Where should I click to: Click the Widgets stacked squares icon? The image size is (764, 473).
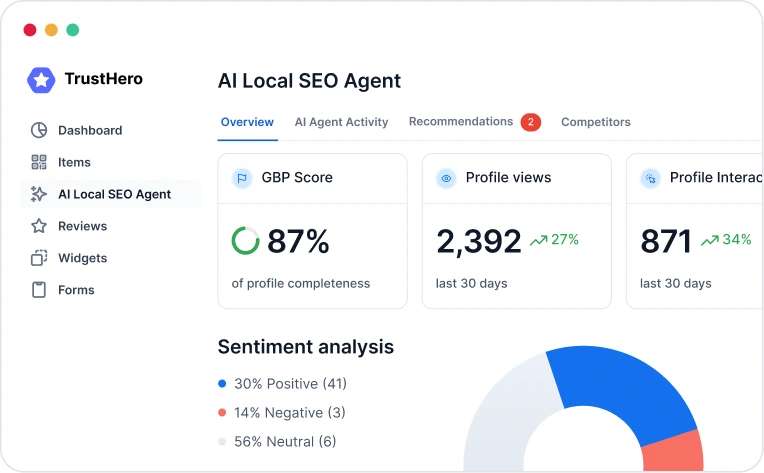[x=39, y=258]
